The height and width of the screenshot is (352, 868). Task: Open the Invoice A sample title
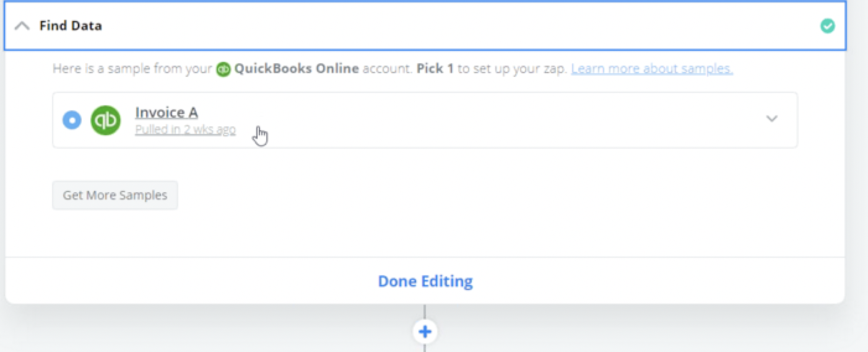167,113
